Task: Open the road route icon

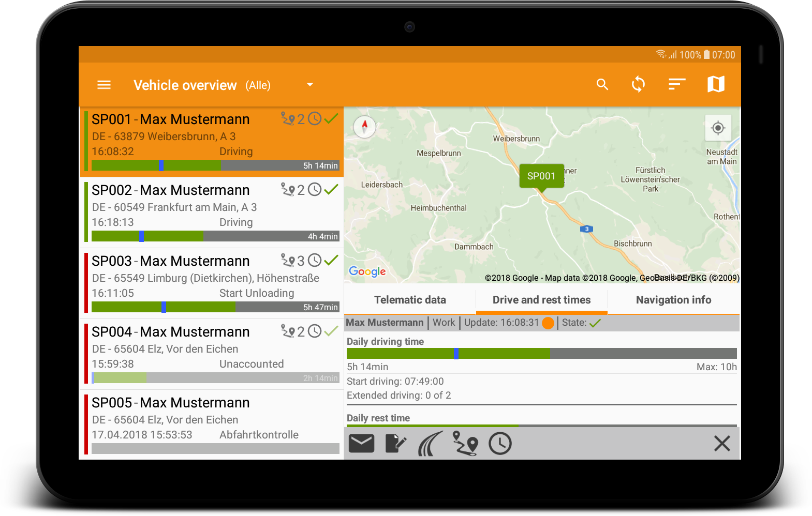Action: pos(430,444)
